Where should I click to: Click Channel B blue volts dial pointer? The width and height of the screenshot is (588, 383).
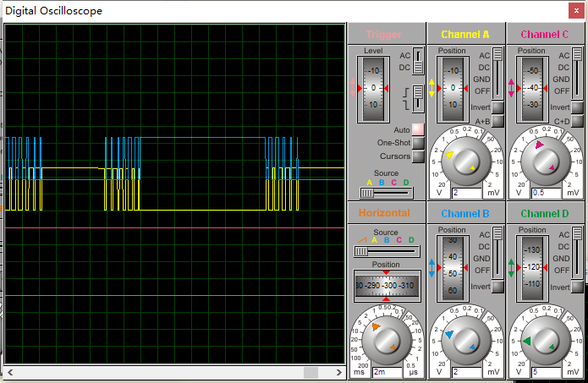point(449,334)
